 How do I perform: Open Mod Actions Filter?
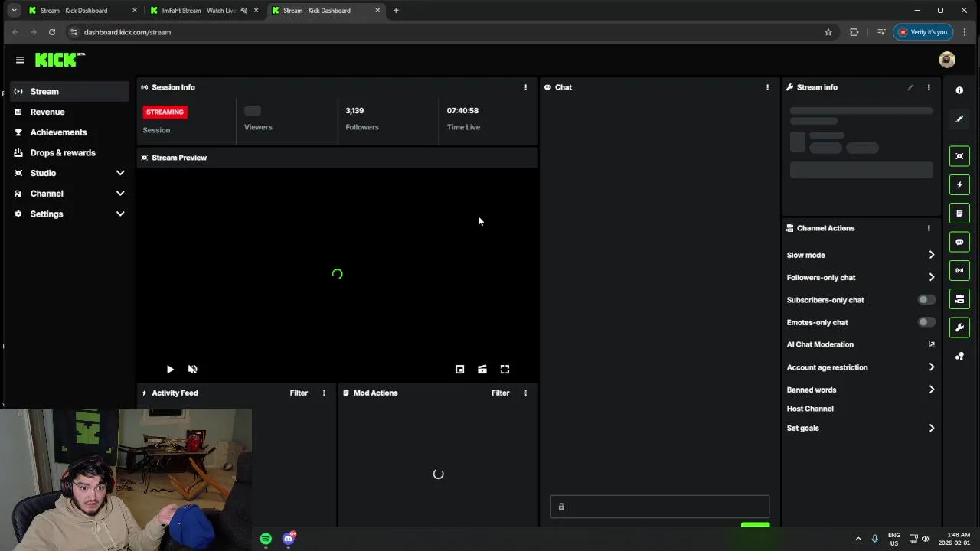[500, 393]
